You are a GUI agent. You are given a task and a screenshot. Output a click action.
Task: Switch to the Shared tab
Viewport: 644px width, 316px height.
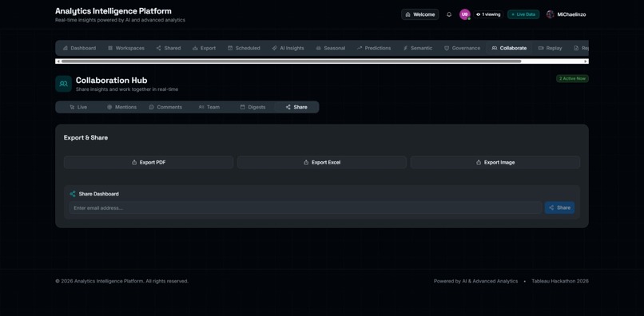pos(169,48)
